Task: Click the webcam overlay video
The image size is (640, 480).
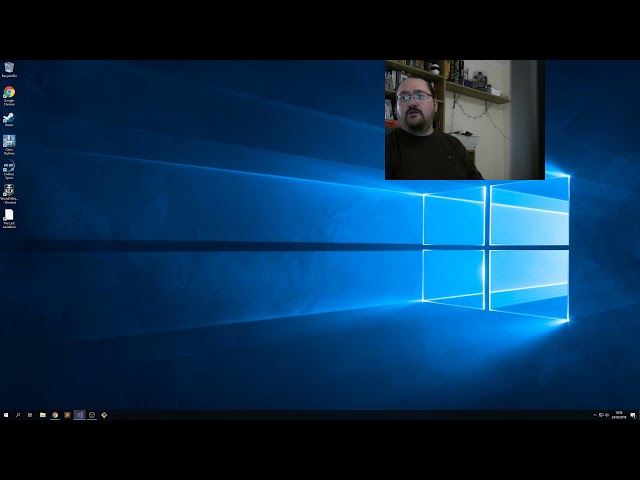Action: (x=464, y=120)
